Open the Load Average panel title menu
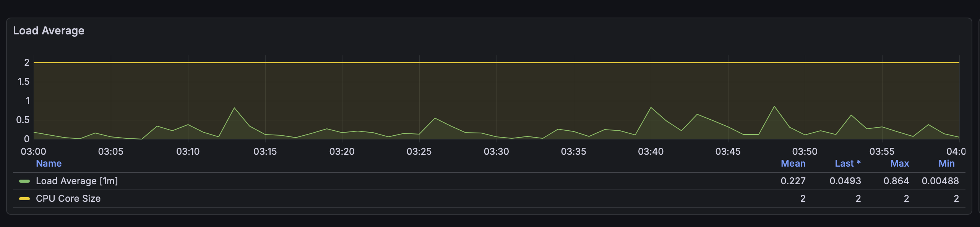980x227 pixels. 49,31
